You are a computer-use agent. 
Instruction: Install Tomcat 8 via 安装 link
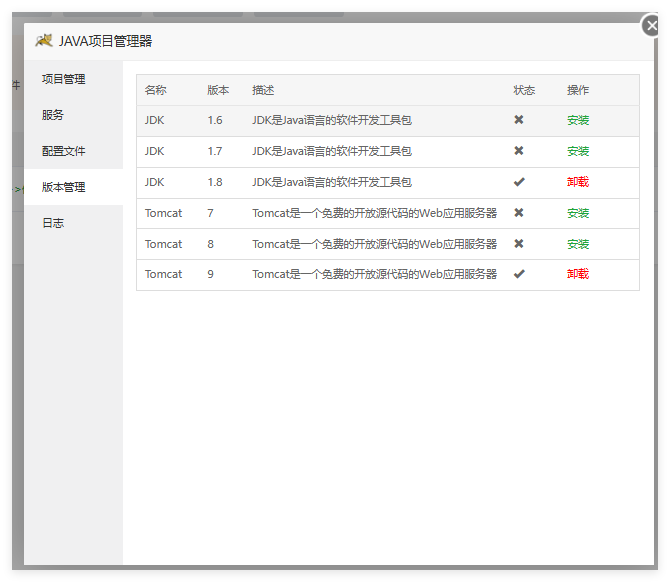578,244
